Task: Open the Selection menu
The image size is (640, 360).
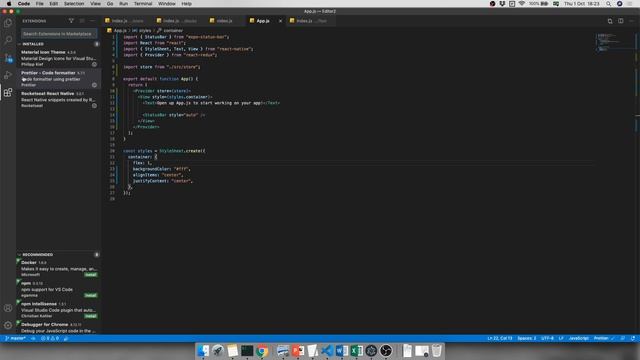Action: [x=74, y=4]
